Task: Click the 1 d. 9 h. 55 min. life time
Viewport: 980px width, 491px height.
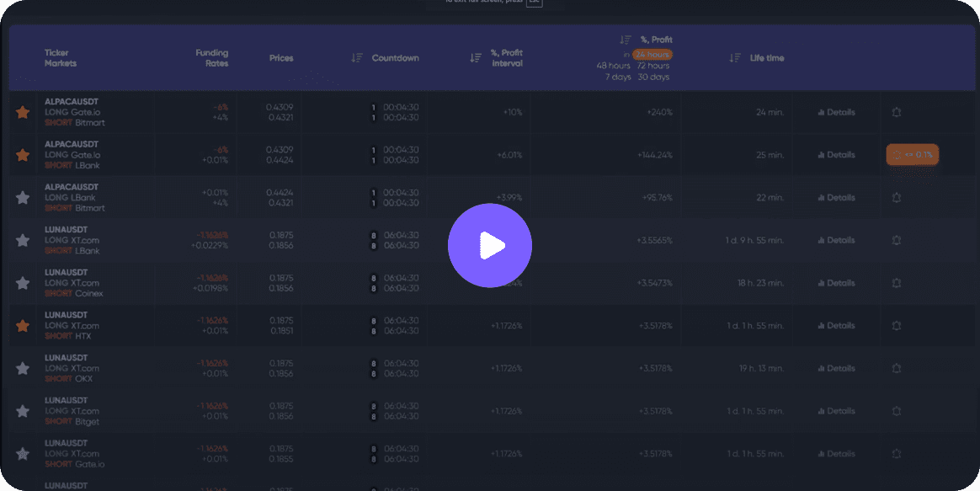Action: coord(755,240)
